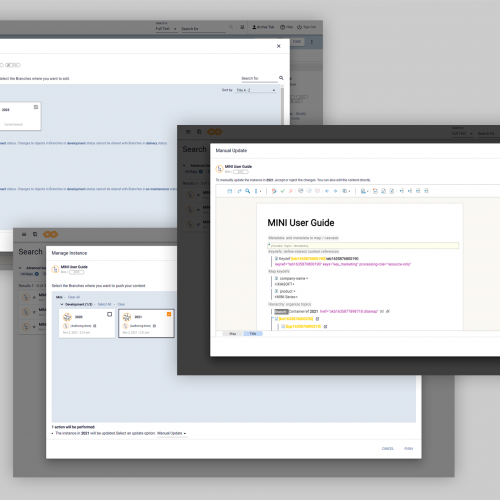Click blue left arrow previous change icon
This screenshot has width=500, height=500.
[327, 191]
